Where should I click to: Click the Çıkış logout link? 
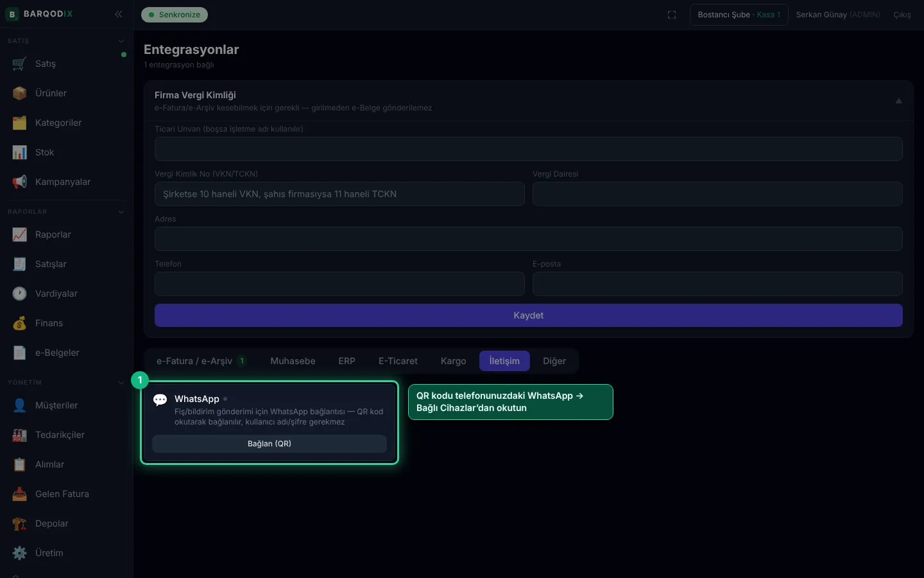coord(902,15)
